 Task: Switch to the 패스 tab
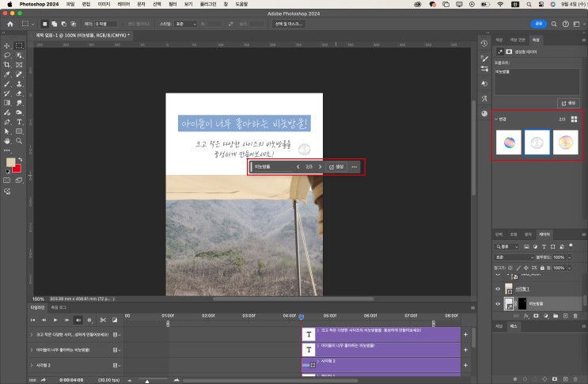pos(514,326)
